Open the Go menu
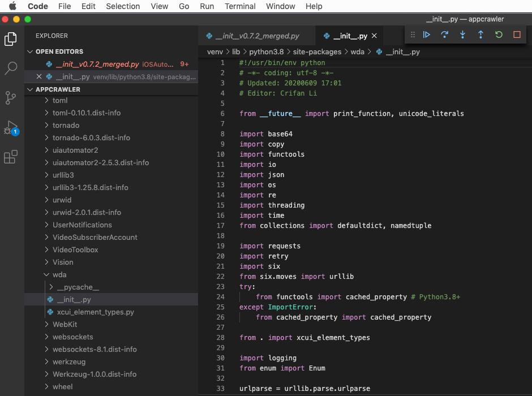 [x=184, y=6]
